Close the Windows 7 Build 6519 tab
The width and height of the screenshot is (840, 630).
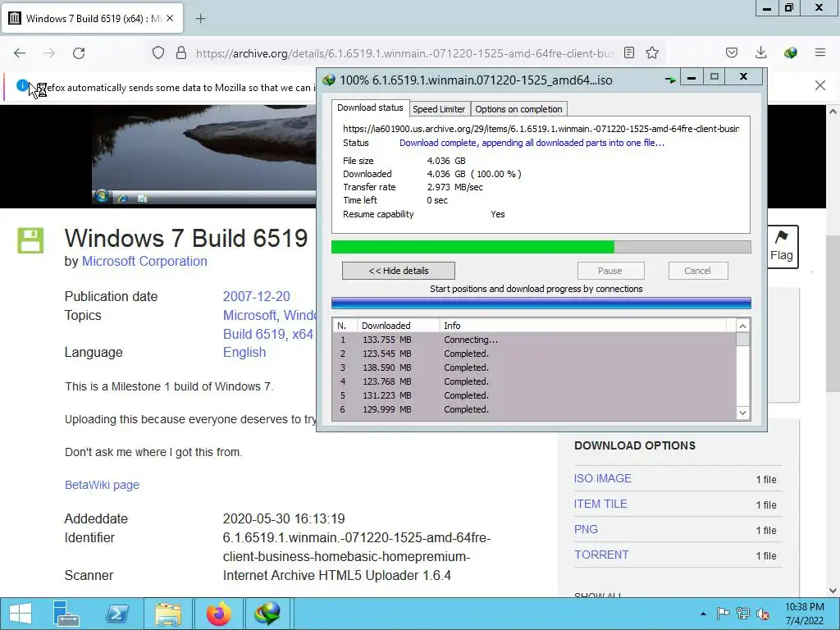coord(170,18)
